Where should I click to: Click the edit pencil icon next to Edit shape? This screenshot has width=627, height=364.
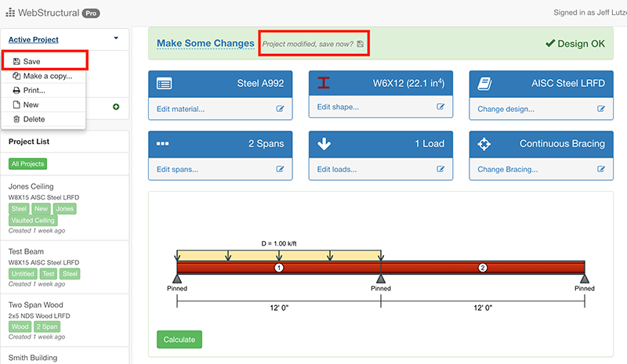440,106
